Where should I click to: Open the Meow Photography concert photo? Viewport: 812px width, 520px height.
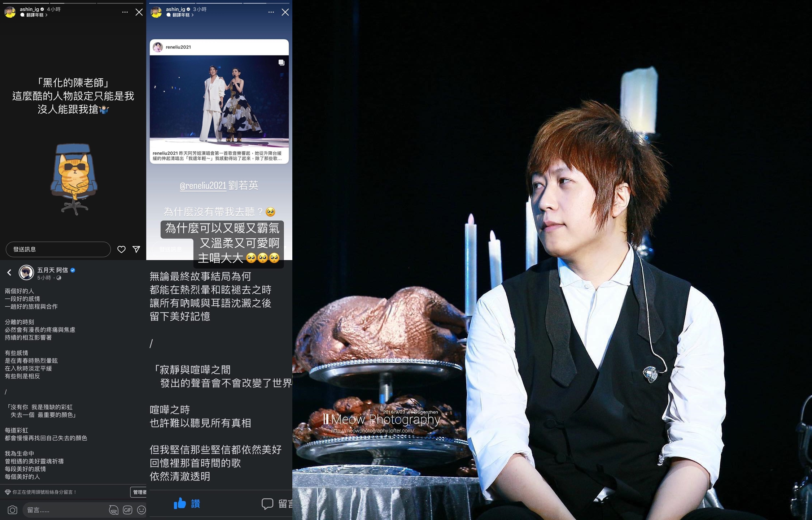point(552,260)
